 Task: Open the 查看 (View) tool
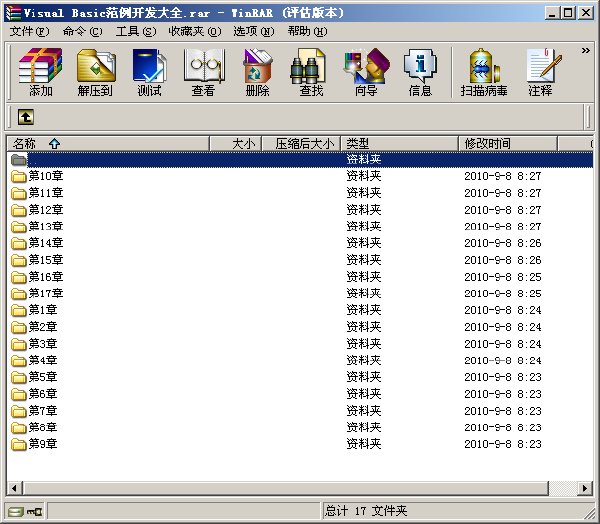(204, 72)
